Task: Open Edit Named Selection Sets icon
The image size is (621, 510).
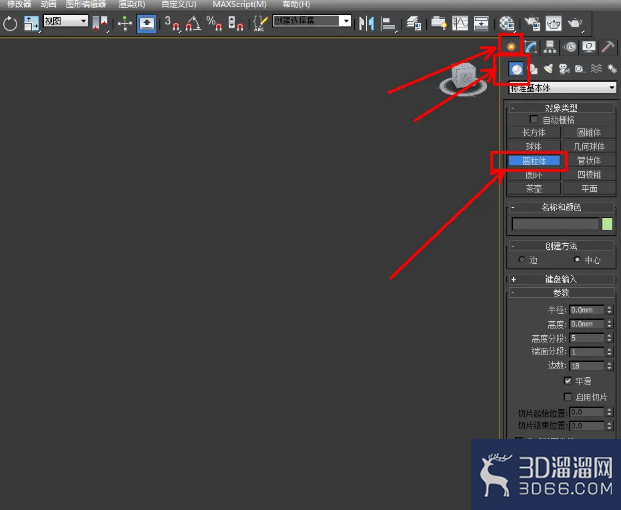Action: [x=260, y=23]
